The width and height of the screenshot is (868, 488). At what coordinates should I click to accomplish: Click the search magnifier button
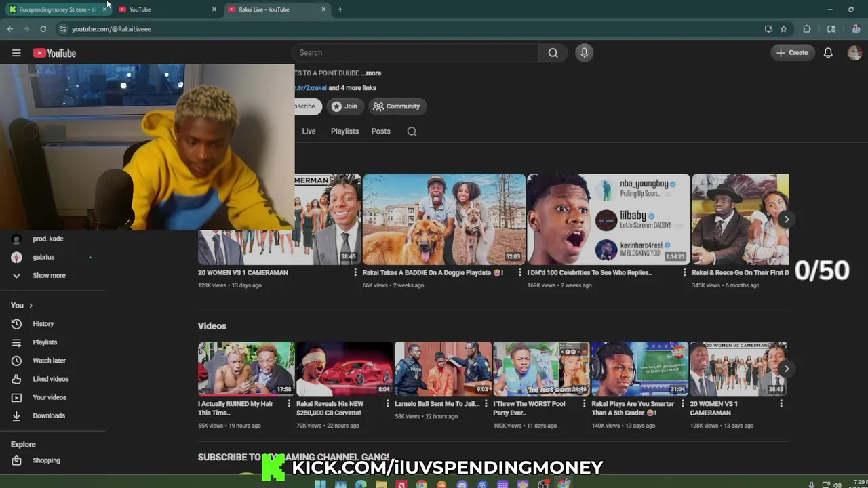pos(553,53)
